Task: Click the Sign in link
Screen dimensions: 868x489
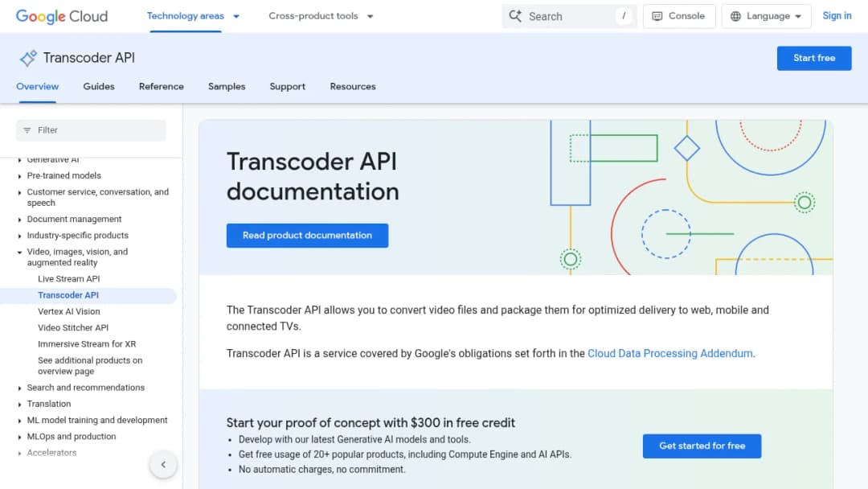Action: (x=837, y=16)
